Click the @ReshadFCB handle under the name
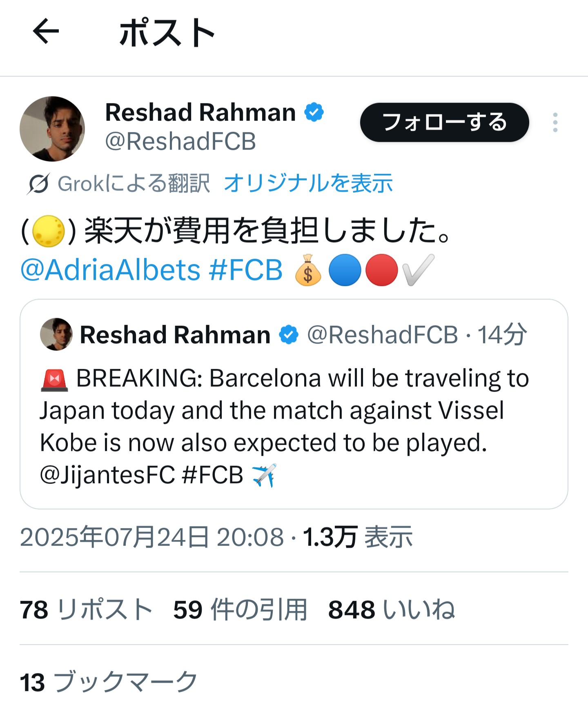Screen dimensions: 588x710 click(180, 141)
